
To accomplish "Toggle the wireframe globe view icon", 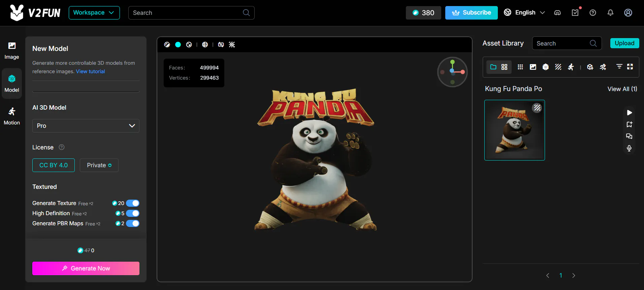I will coord(205,45).
